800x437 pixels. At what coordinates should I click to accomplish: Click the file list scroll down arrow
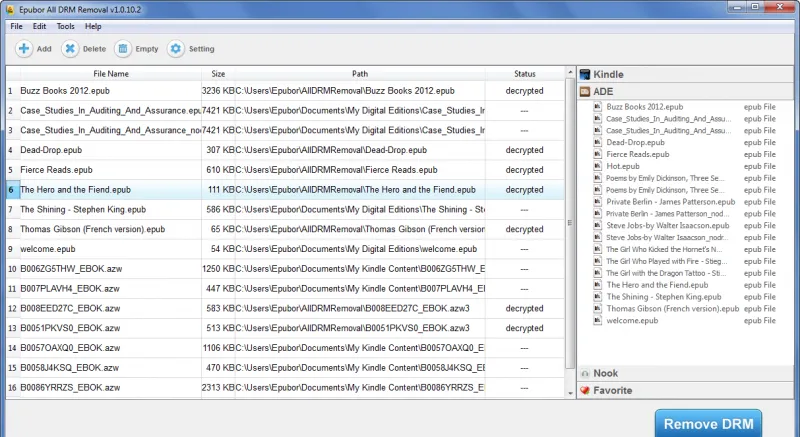click(x=570, y=393)
